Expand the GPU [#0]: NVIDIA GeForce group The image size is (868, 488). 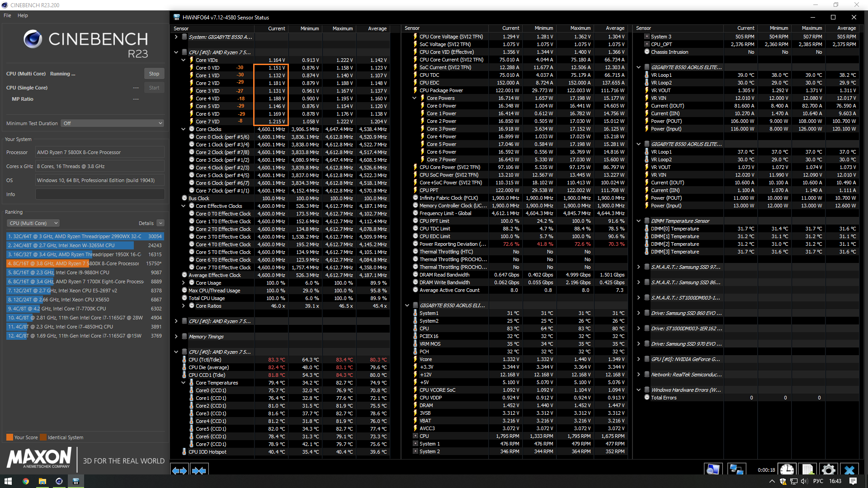pos(638,359)
